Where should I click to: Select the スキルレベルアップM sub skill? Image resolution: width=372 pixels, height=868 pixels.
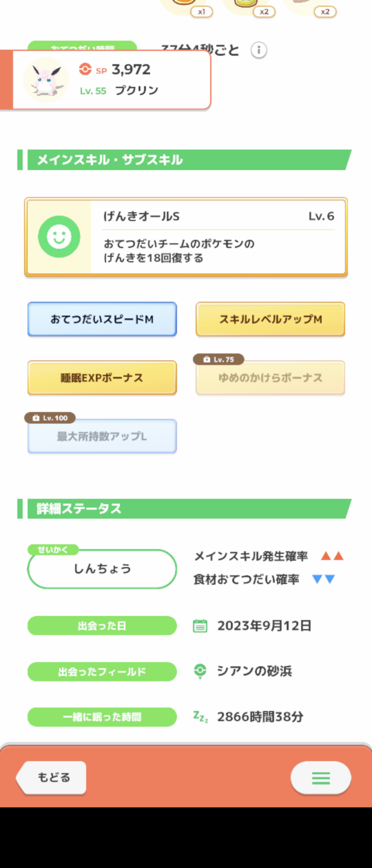270,319
